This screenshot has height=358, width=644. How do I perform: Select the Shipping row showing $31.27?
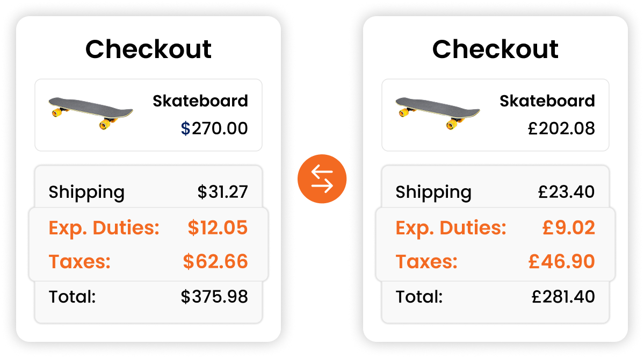tap(148, 192)
